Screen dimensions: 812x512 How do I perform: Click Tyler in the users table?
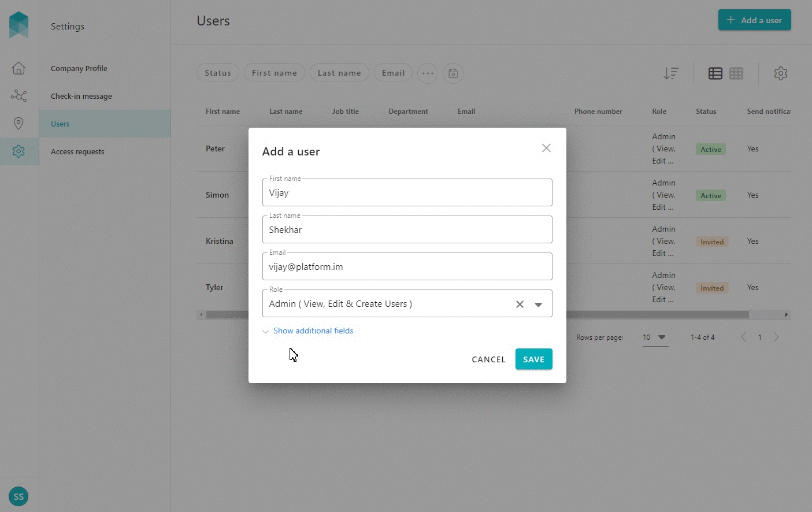pyautogui.click(x=214, y=287)
